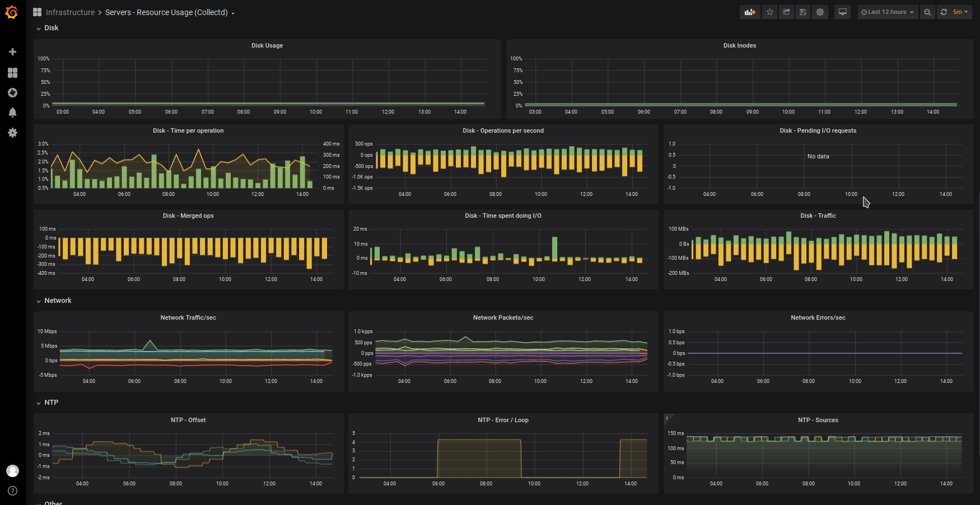Open the Dashboards grid icon in sidebar

click(12, 73)
